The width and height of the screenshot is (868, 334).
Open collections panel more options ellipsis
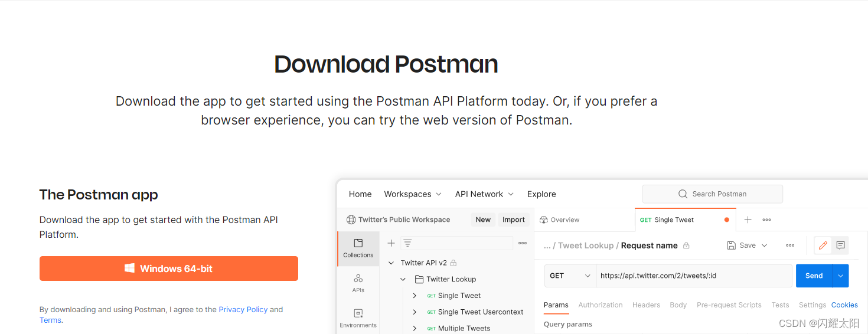coord(523,243)
